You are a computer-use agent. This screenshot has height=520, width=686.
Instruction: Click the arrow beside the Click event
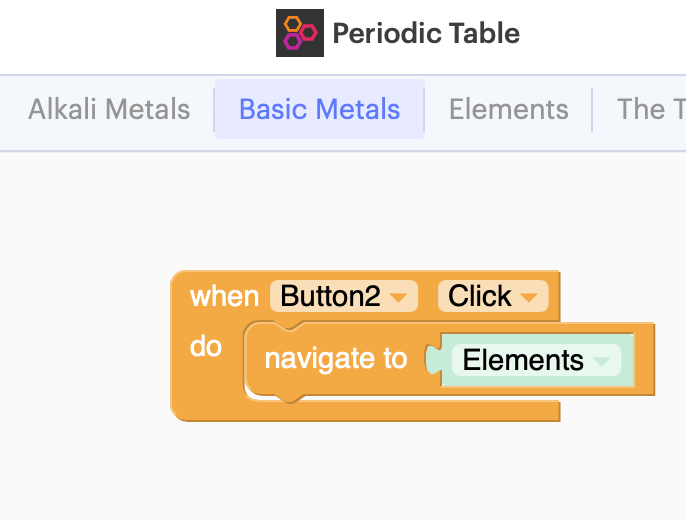[529, 297]
